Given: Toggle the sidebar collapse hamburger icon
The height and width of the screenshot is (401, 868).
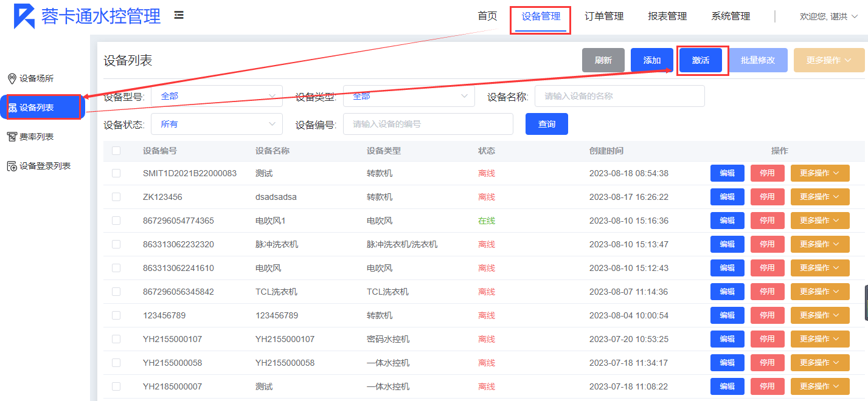Looking at the screenshot, I should tap(179, 15).
